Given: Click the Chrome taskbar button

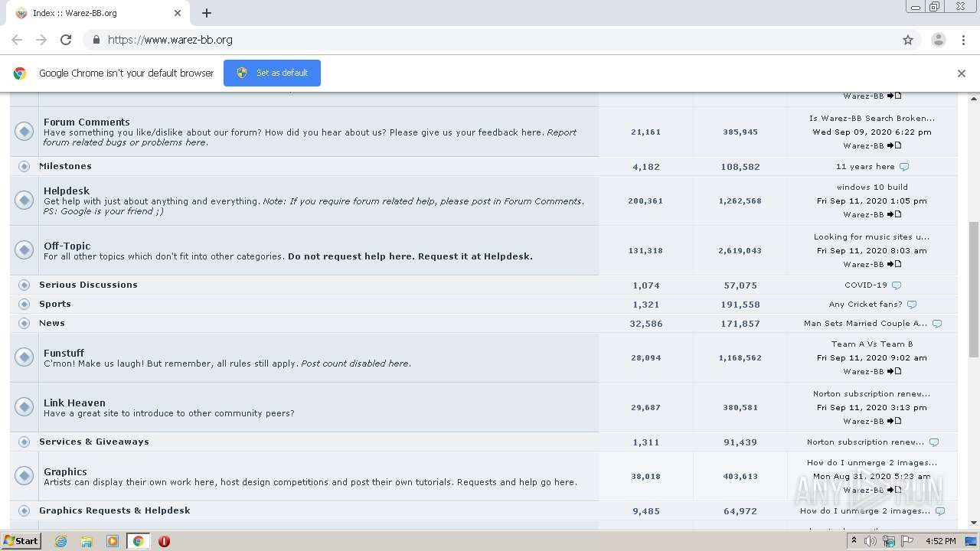Looking at the screenshot, I should coord(138,541).
